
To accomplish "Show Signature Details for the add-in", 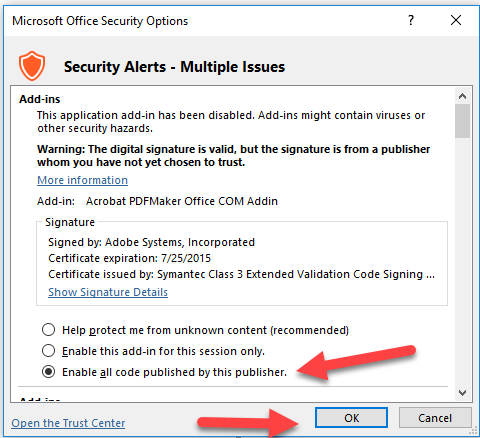I will pyautogui.click(x=108, y=292).
